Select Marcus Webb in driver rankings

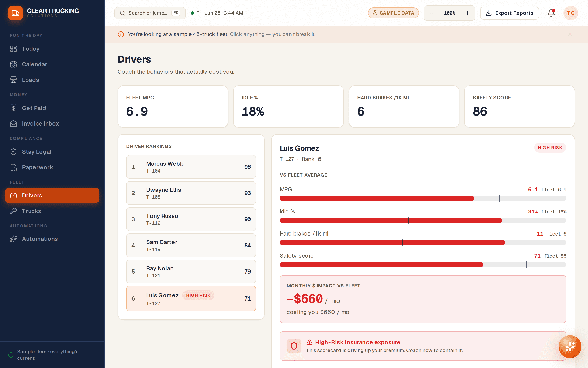pos(191,167)
